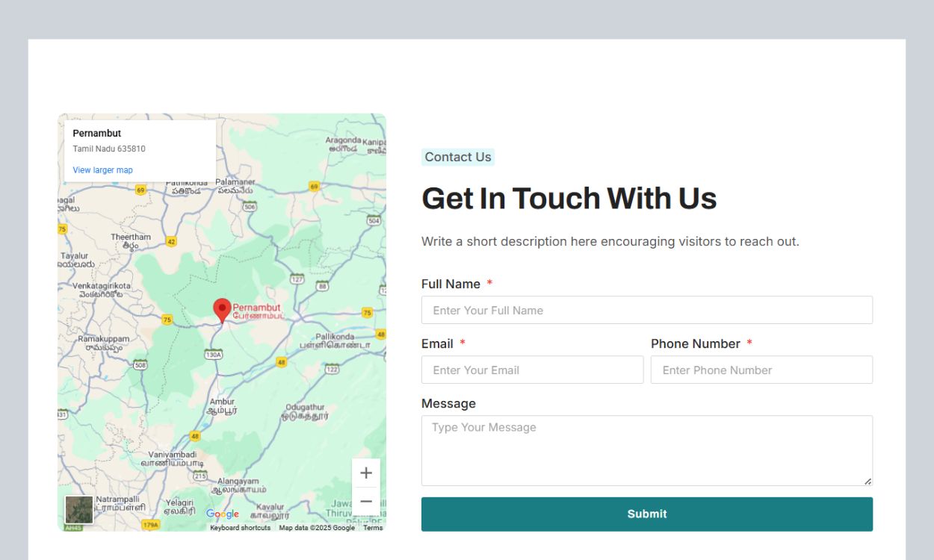Select the Phone Number input field
This screenshot has height=560, width=934.
click(x=761, y=370)
